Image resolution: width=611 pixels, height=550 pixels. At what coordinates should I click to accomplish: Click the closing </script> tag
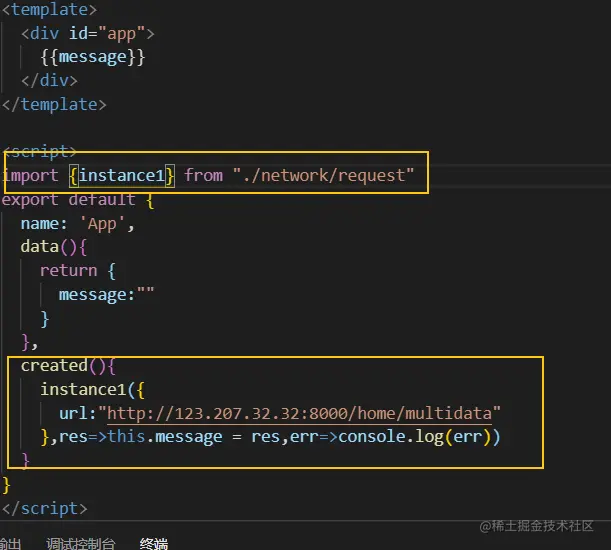pyautogui.click(x=44, y=509)
